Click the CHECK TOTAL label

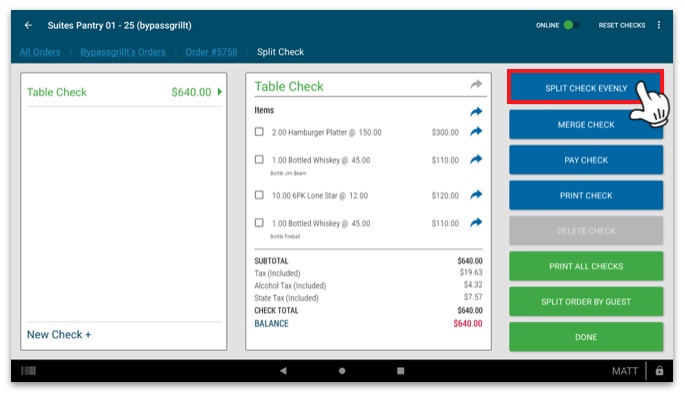[276, 310]
